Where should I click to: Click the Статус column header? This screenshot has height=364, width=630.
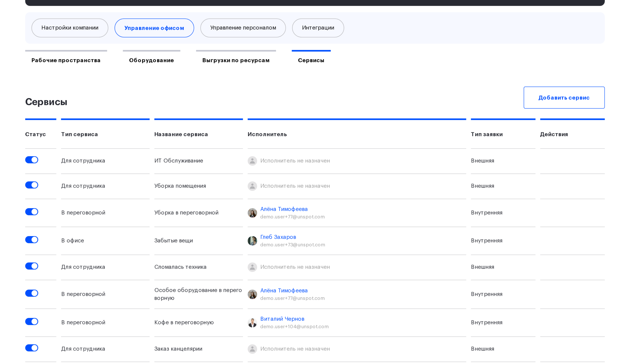point(35,134)
